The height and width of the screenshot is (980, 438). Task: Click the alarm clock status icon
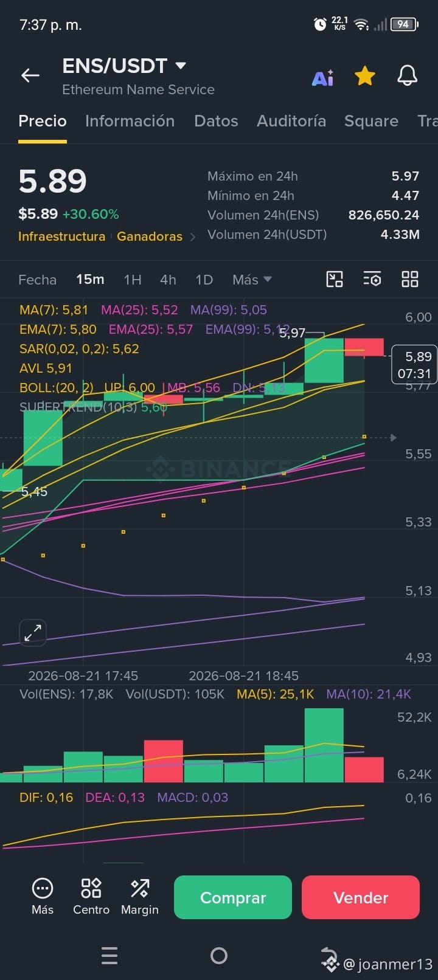320,24
